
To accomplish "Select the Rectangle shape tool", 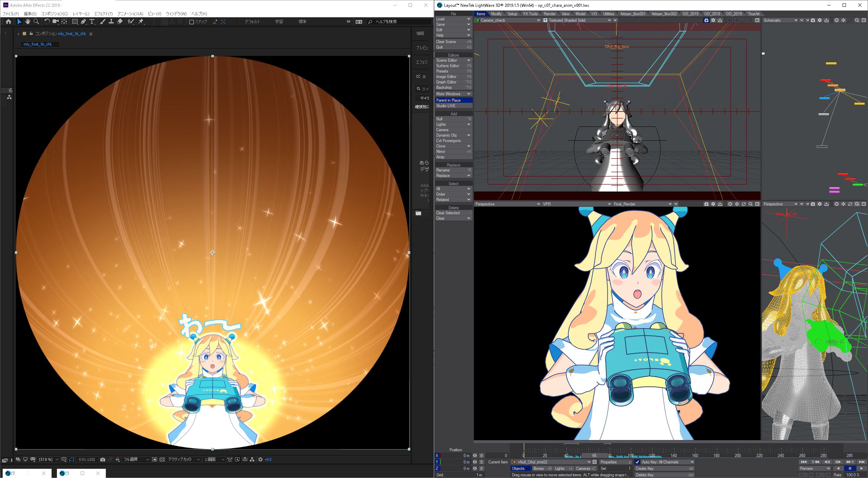I will click(x=75, y=22).
